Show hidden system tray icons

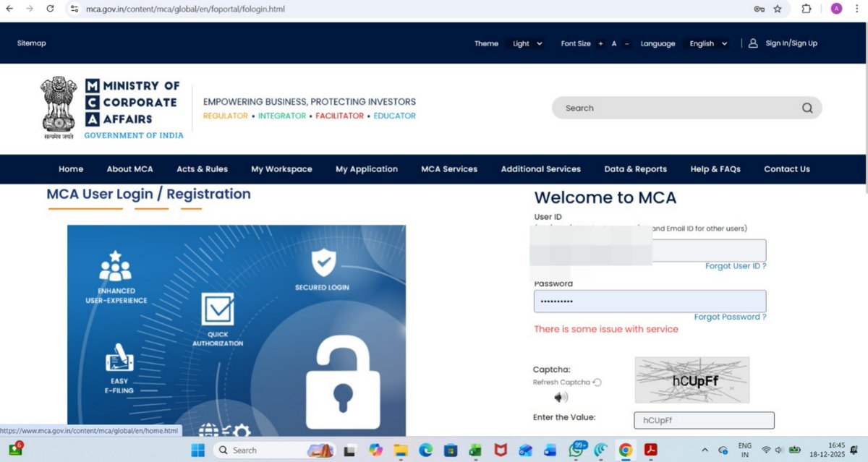[x=706, y=450]
